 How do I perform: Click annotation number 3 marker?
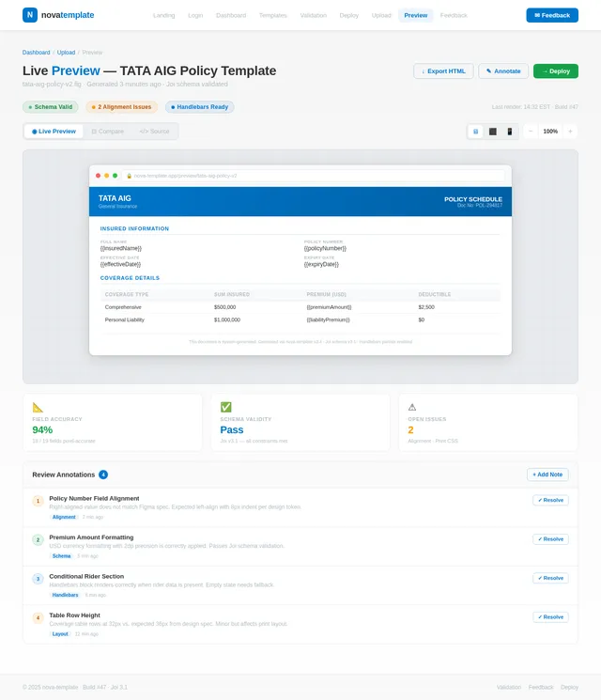click(38, 579)
